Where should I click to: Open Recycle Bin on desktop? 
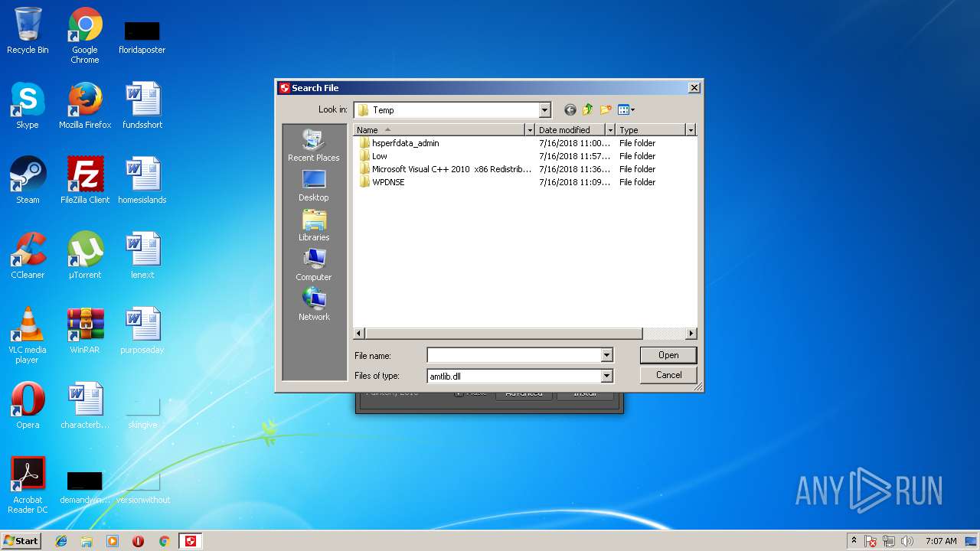(28, 31)
